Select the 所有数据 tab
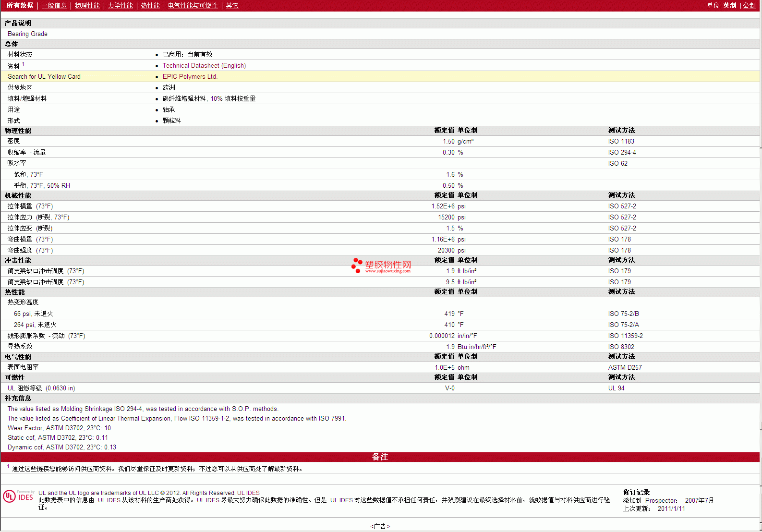This screenshot has width=762, height=532. click(x=20, y=6)
